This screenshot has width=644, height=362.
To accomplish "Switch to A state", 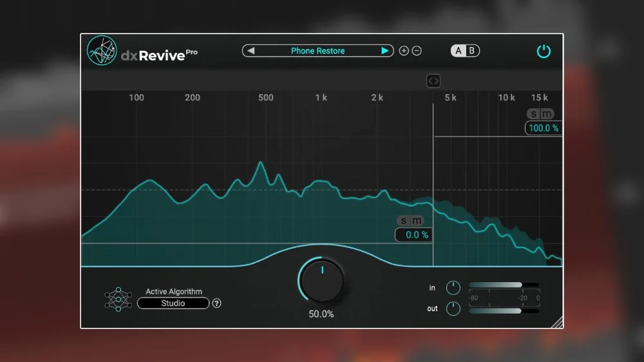I will pos(459,50).
